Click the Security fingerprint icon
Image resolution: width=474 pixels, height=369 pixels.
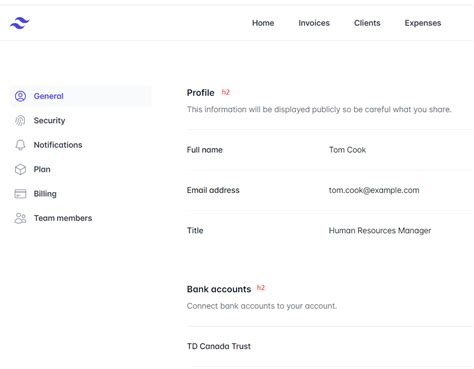[x=20, y=120]
